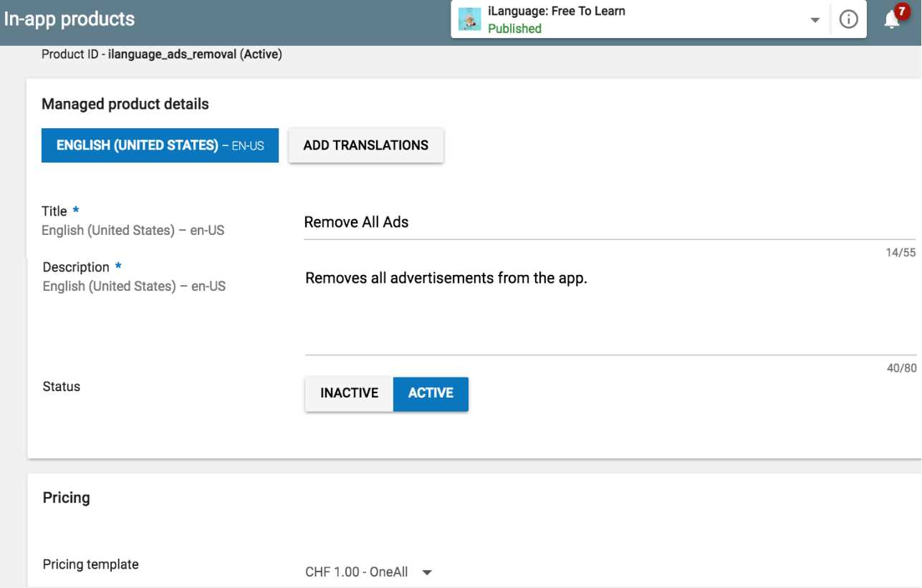The width and height of the screenshot is (922, 588).
Task: Set the product status to INACTIVE
Action: [348, 393]
